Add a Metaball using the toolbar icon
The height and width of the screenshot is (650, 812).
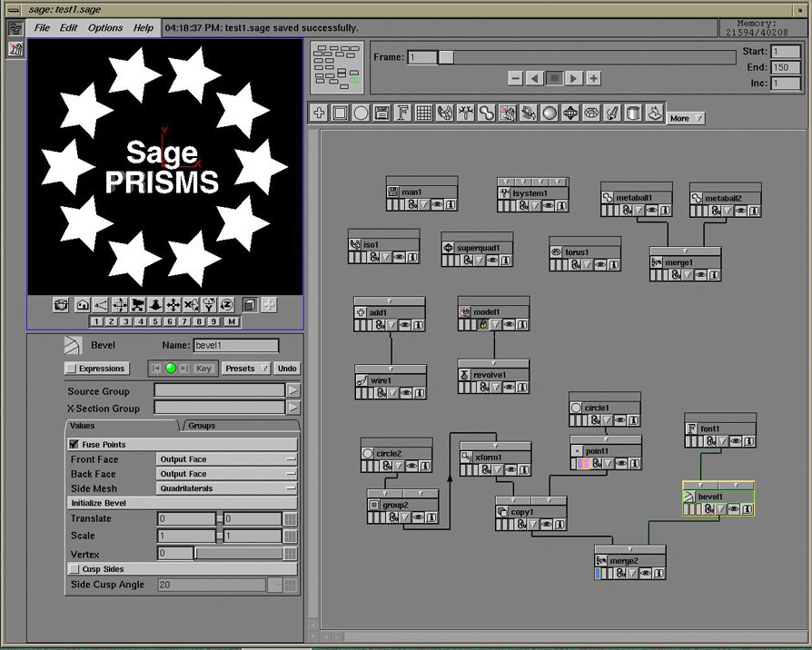pos(487,113)
